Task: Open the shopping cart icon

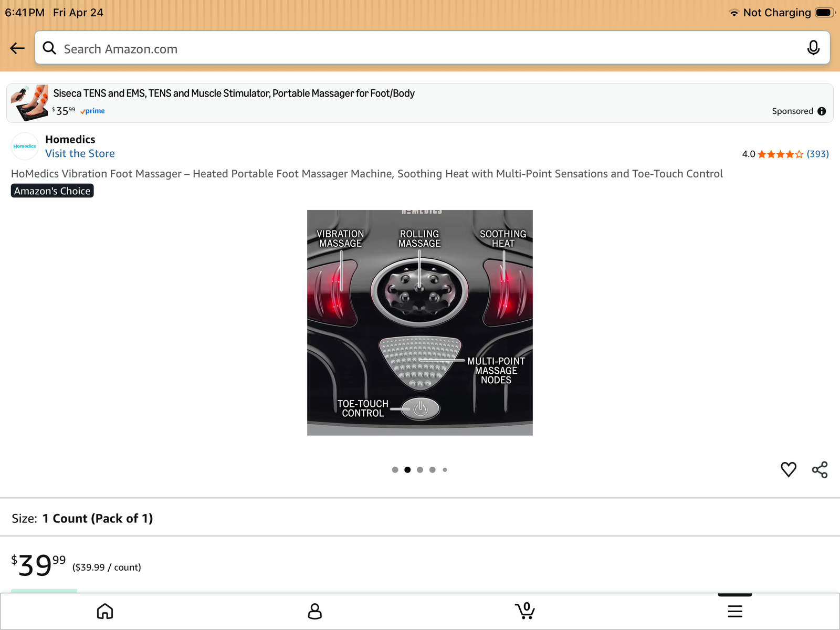Action: 525,611
